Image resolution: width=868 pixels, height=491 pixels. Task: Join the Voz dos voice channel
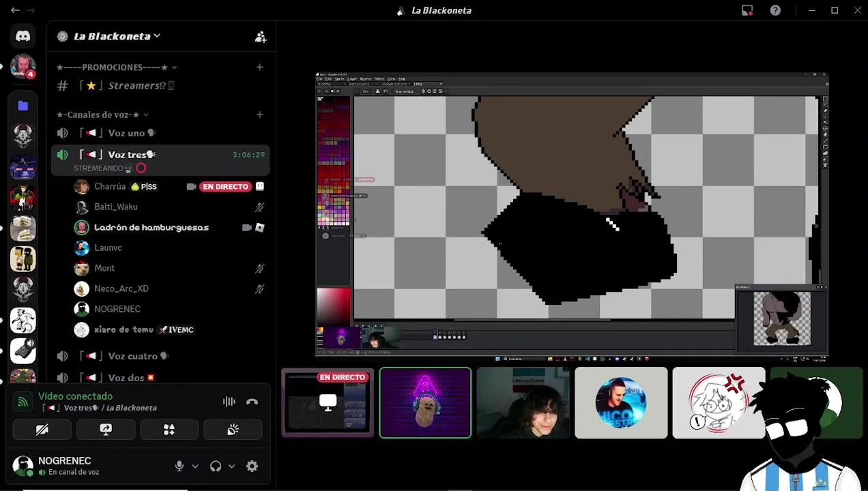point(160,377)
